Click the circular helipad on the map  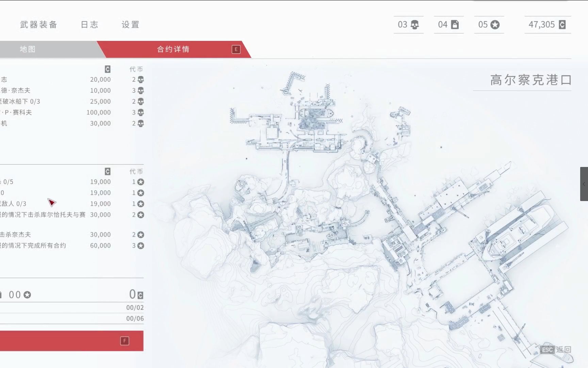pyautogui.click(x=242, y=184)
